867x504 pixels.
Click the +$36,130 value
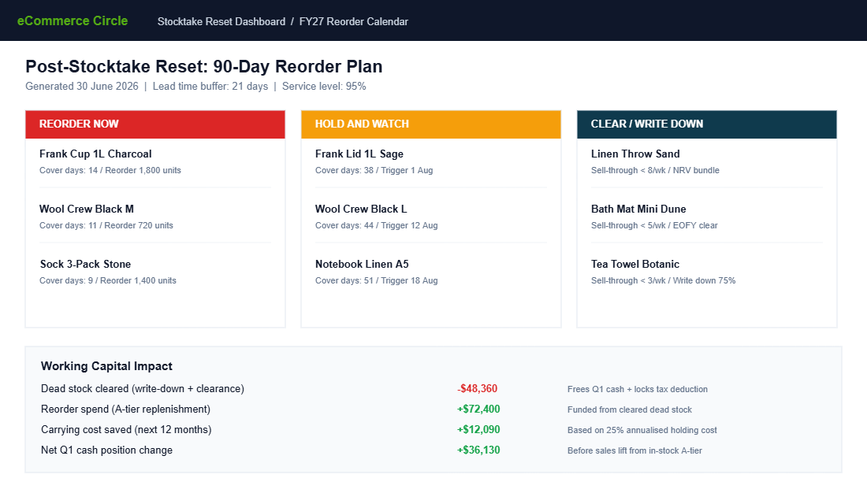478,450
